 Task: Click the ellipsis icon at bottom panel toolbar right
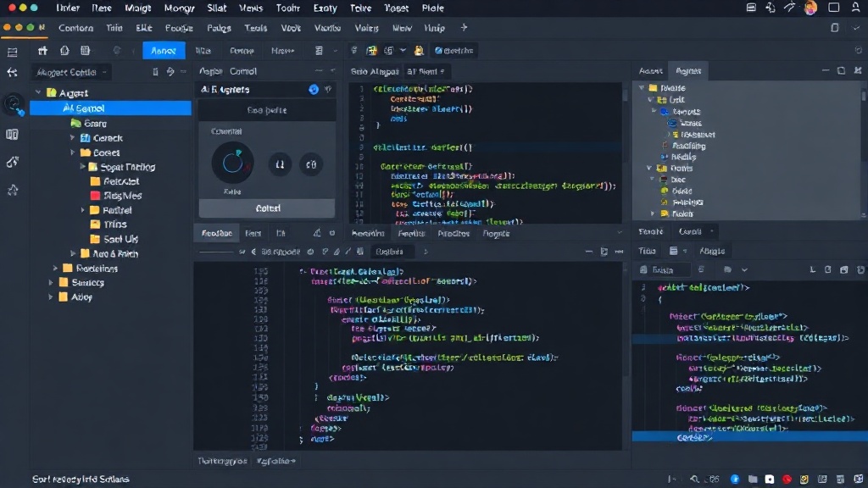point(619,252)
